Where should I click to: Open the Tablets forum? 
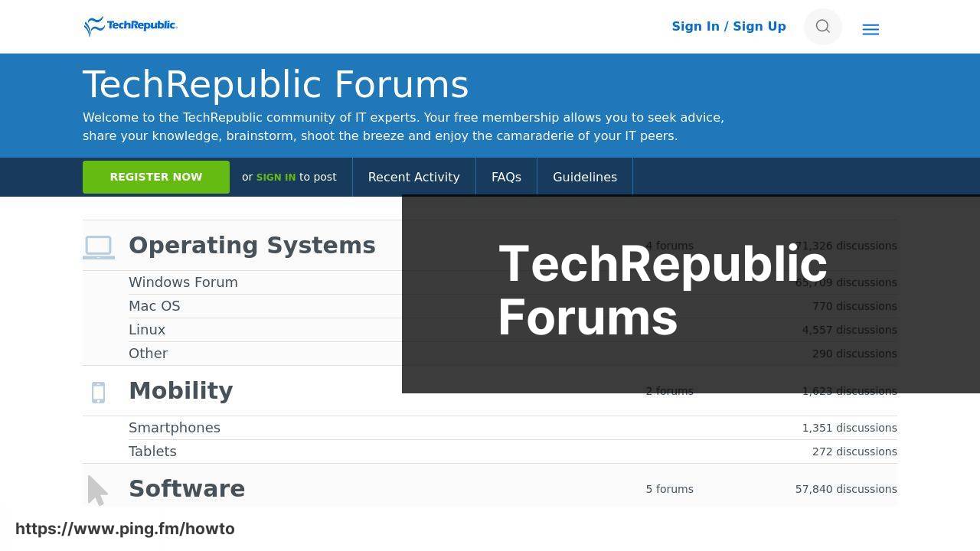click(x=152, y=452)
